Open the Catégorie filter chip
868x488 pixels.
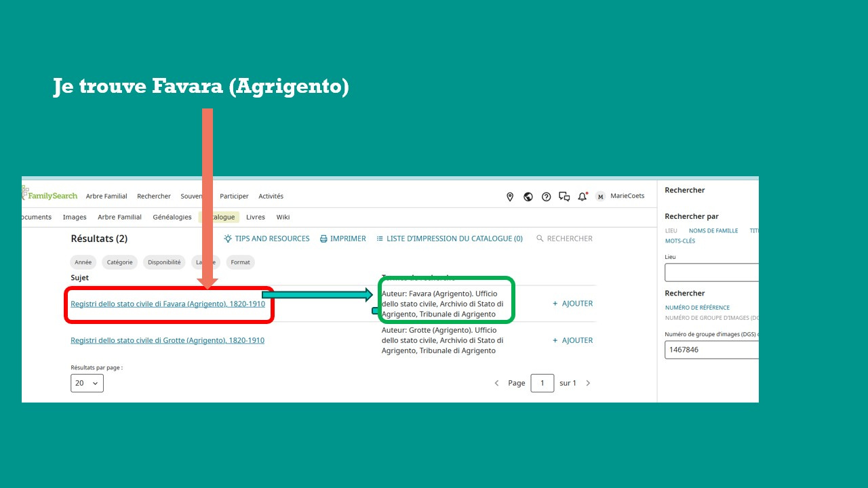[119, 262]
